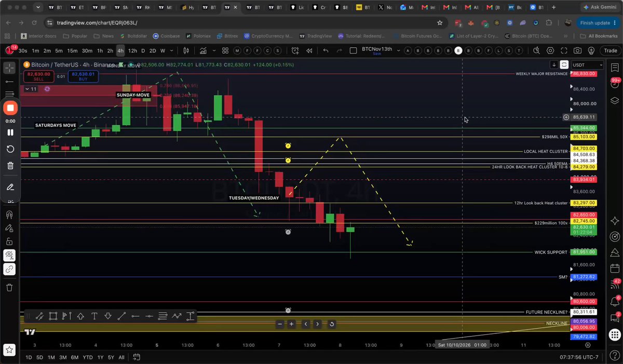Create a price alert with the alarm icon
Viewport: 623px width, 364px height.
tap(295, 50)
